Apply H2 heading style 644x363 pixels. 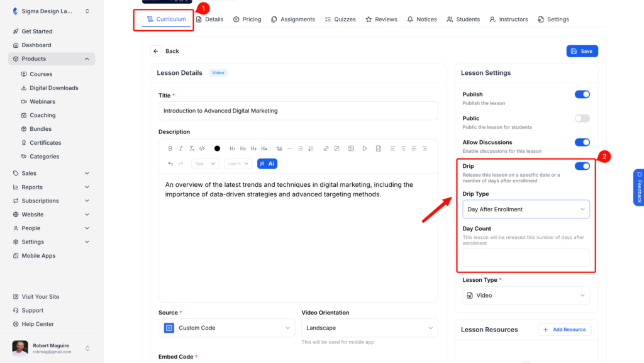243,148
